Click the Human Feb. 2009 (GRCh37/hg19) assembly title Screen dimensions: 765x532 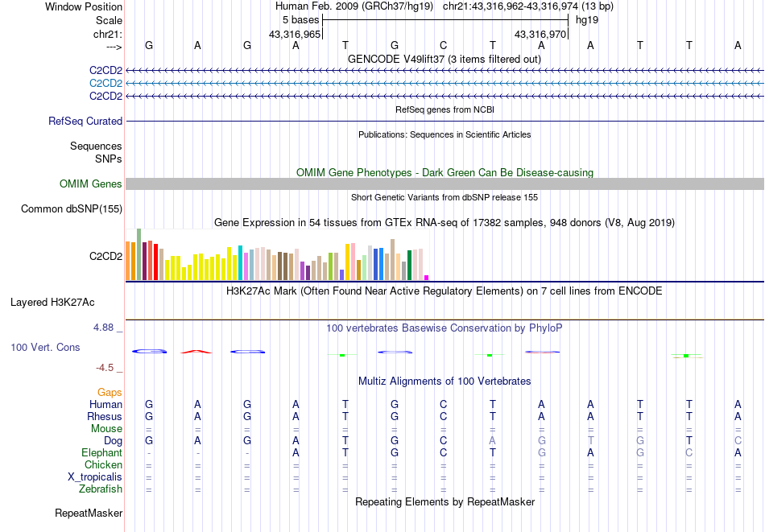354,6
